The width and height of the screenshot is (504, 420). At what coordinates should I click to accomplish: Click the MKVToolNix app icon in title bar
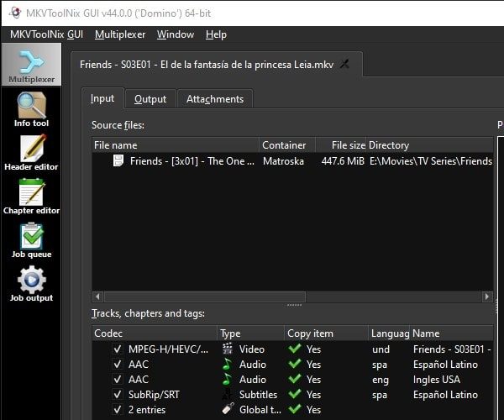(15, 13)
